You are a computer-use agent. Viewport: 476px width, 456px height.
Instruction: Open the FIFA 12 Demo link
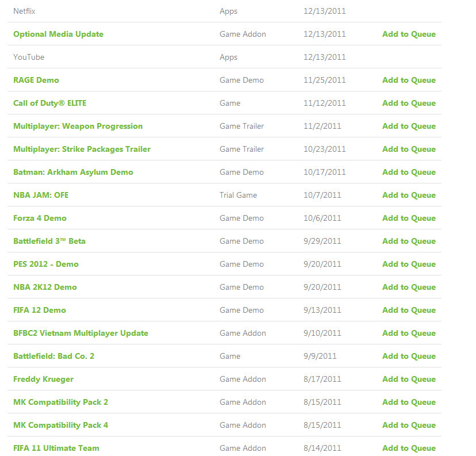point(40,311)
